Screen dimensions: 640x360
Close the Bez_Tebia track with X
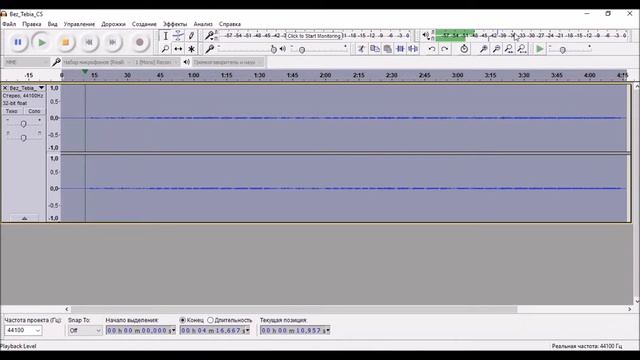[x=5, y=88]
